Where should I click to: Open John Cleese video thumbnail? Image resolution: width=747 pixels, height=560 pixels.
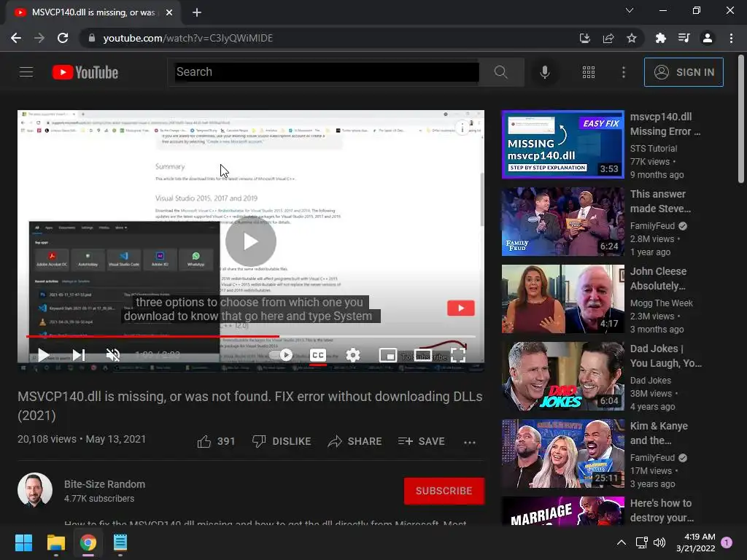click(563, 299)
